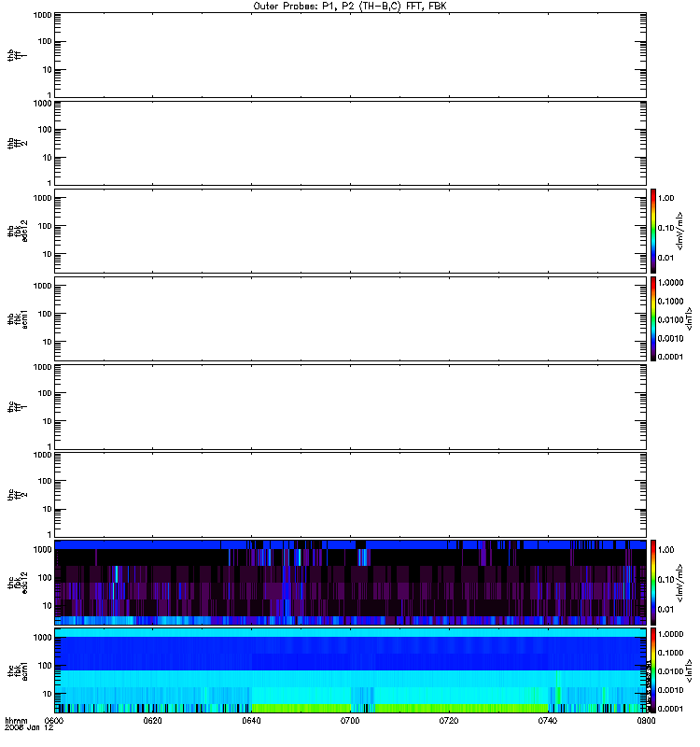Select the 1.0000 value on thb scm1 color bar
The height and width of the screenshot is (747, 700).
click(x=670, y=283)
